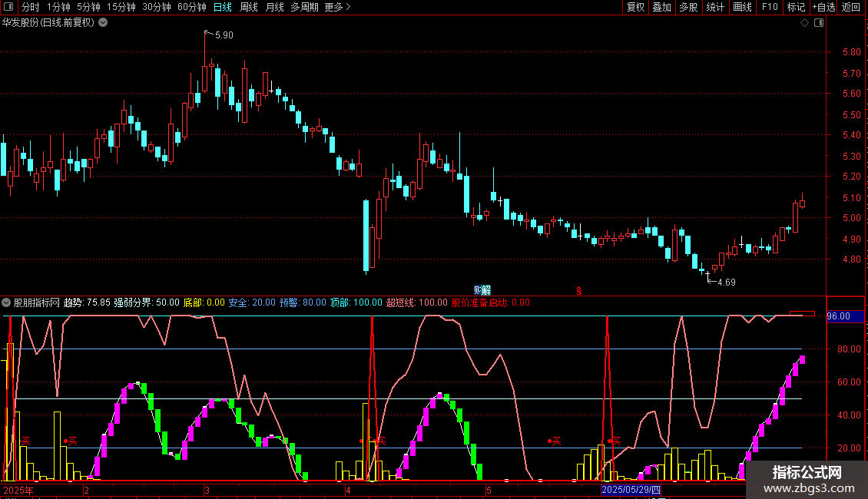Click the first red 买 buy signal marker

[x=25, y=441]
